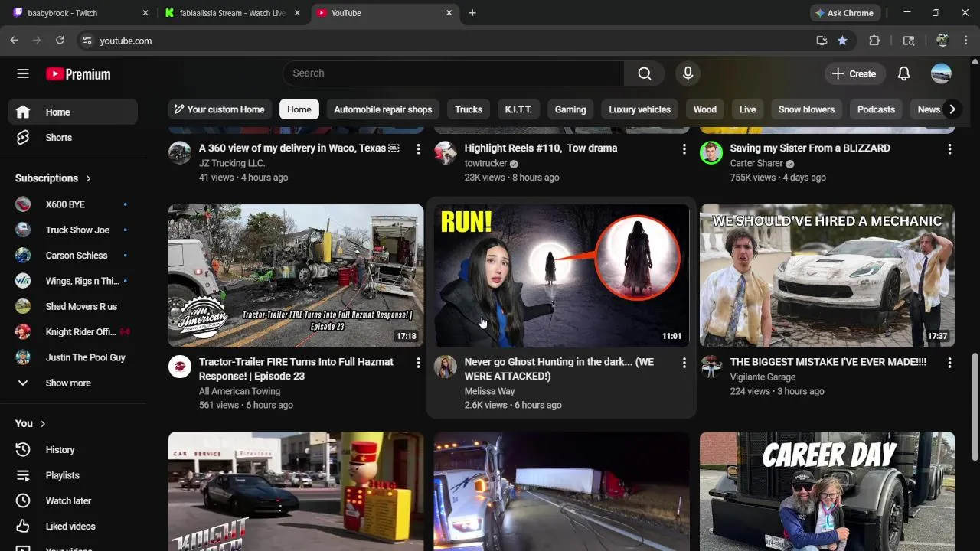Reload the page in Chrome

[x=60, y=41]
